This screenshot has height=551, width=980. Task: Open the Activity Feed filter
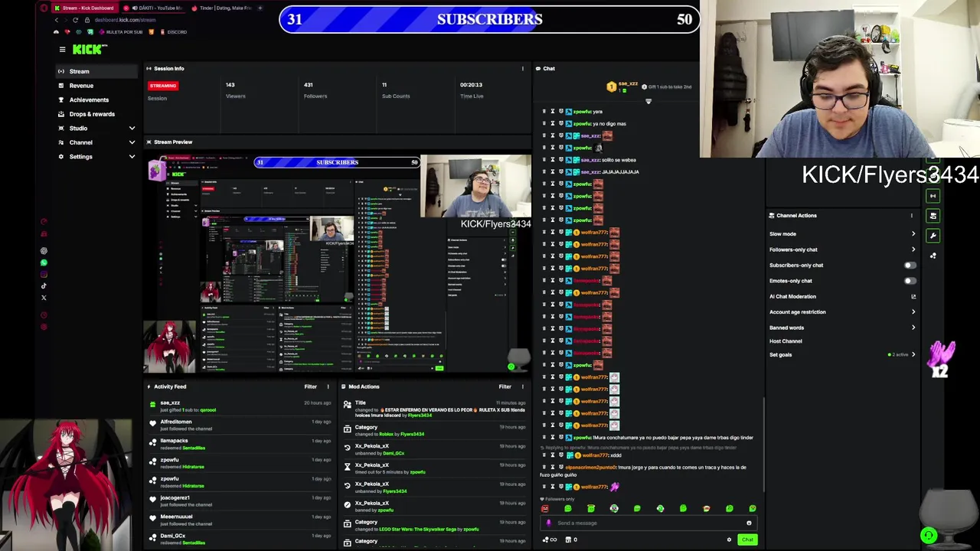pyautogui.click(x=310, y=386)
